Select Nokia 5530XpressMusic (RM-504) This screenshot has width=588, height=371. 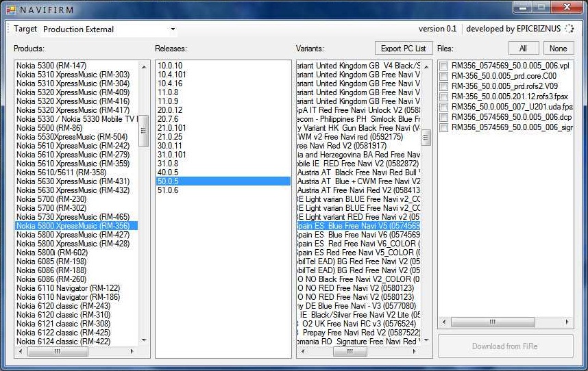click(77, 137)
